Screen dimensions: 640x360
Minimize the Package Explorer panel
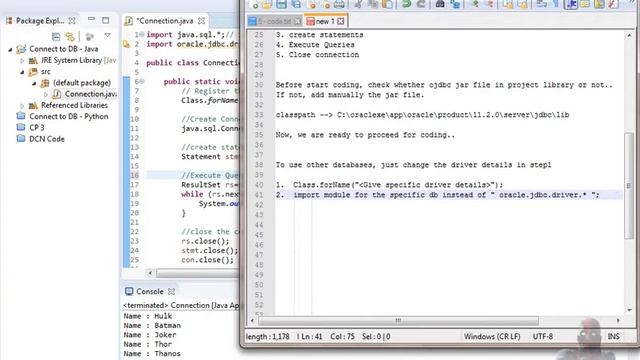[x=91, y=19]
